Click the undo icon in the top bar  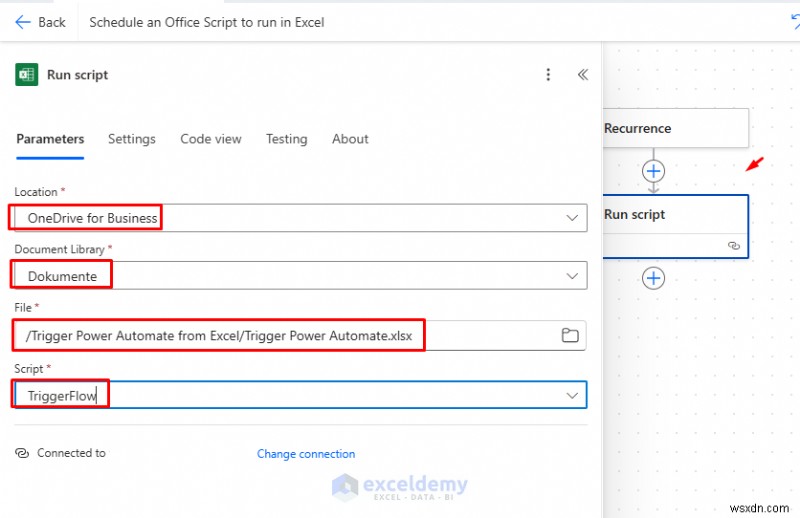(x=795, y=21)
